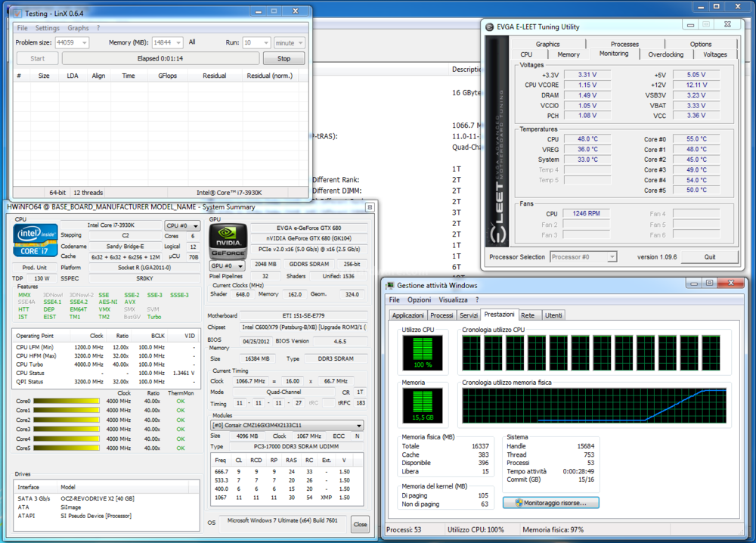Click the All memory button in LinX

tap(192, 42)
